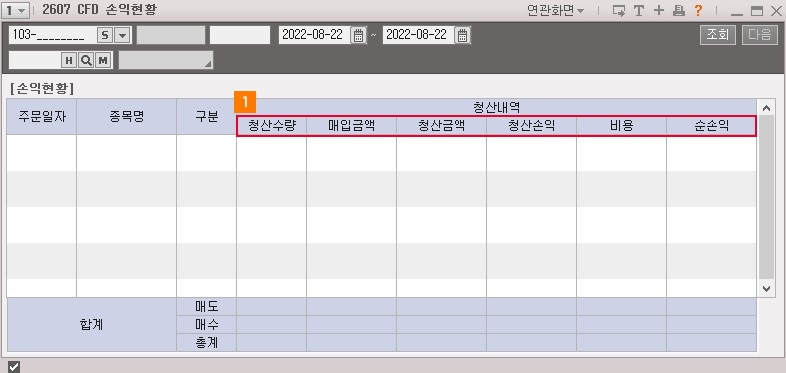786x373 pixels.
Task: Click the 청산내역 group header
Action: (x=496, y=107)
